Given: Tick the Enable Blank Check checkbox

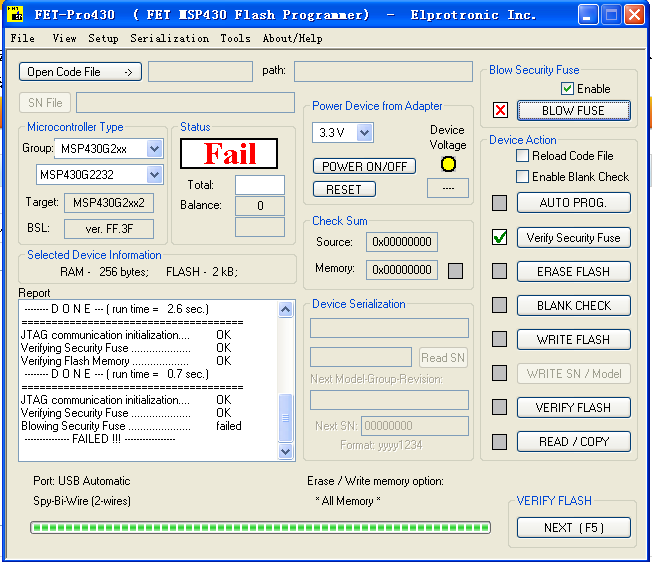Looking at the screenshot, I should [x=522, y=177].
